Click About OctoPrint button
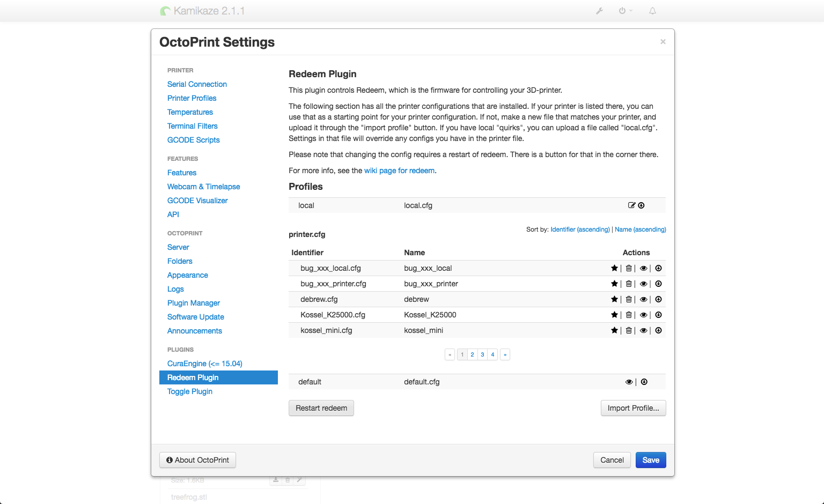This screenshot has height=504, width=824. tap(197, 460)
